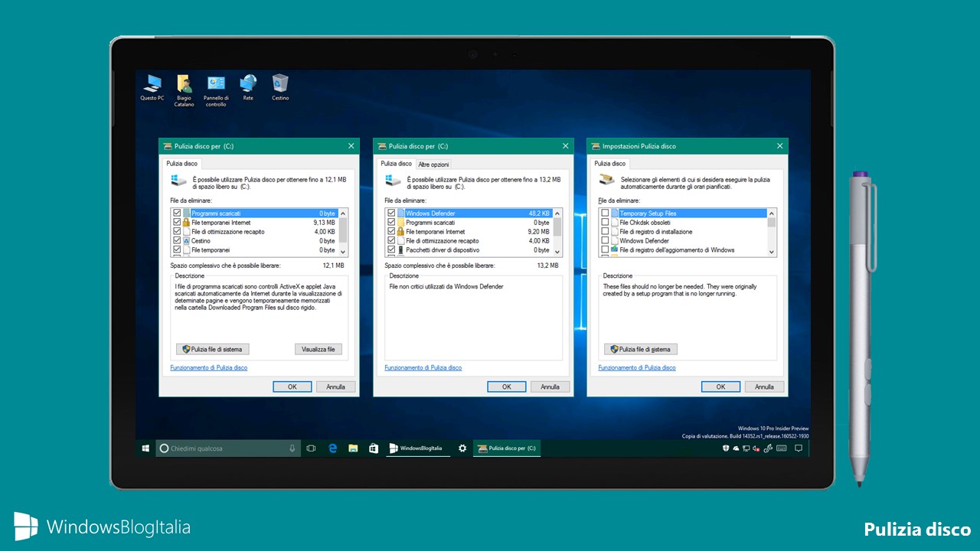
Task: Open Task View from the taskbar
Action: pos(311,448)
